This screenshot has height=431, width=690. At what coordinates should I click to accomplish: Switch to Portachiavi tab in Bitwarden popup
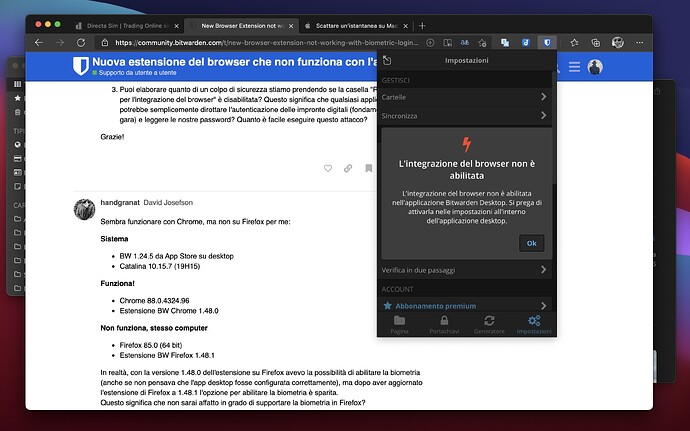(444, 324)
